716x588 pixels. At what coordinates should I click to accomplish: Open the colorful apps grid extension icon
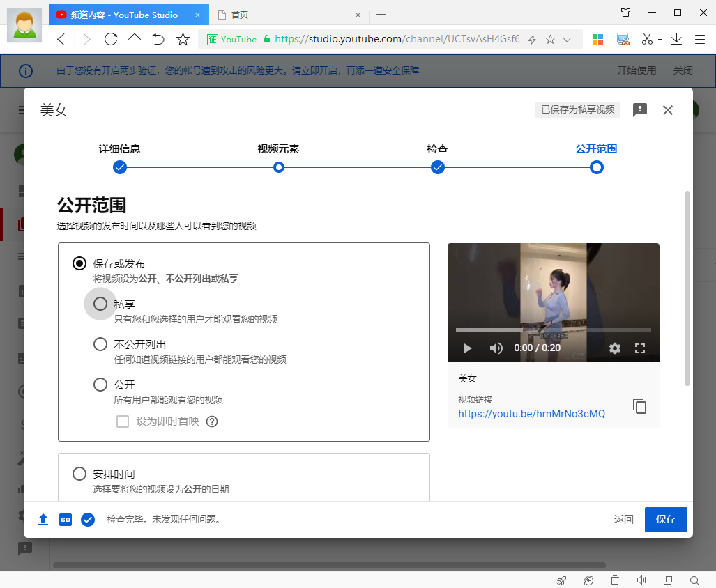point(597,40)
